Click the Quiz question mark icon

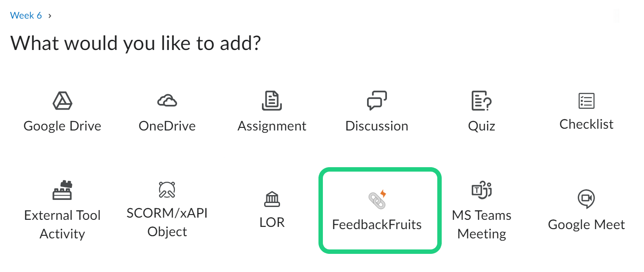click(481, 100)
